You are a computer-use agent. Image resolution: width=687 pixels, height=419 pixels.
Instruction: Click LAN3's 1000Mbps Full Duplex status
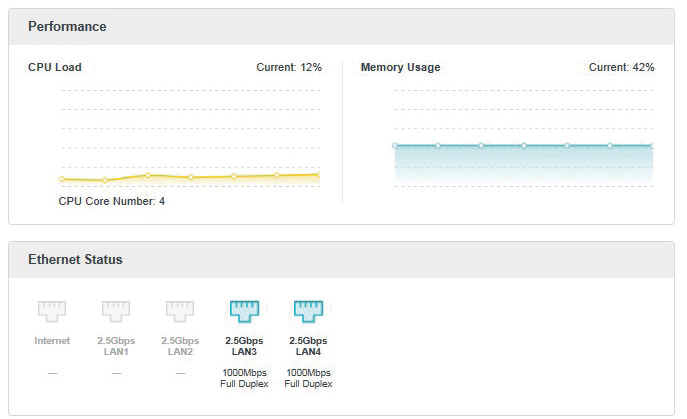coord(244,378)
